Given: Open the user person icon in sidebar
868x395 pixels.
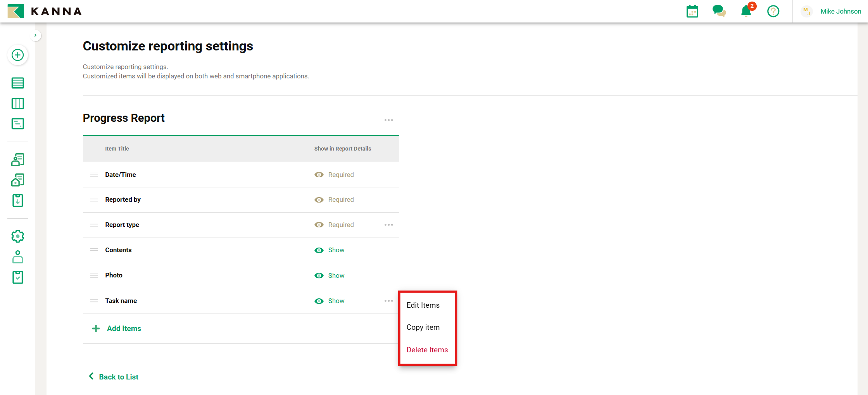Looking at the screenshot, I should click(x=17, y=257).
